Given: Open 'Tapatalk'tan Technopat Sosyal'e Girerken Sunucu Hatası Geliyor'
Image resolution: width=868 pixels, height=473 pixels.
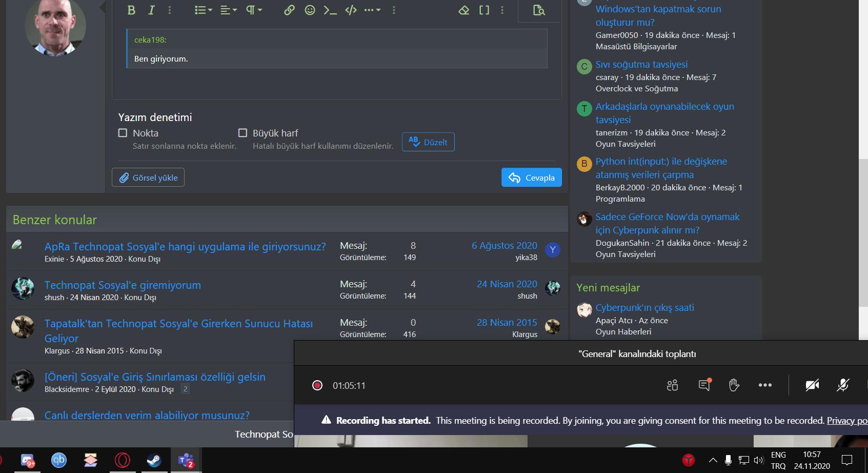Looking at the screenshot, I should point(178,331).
